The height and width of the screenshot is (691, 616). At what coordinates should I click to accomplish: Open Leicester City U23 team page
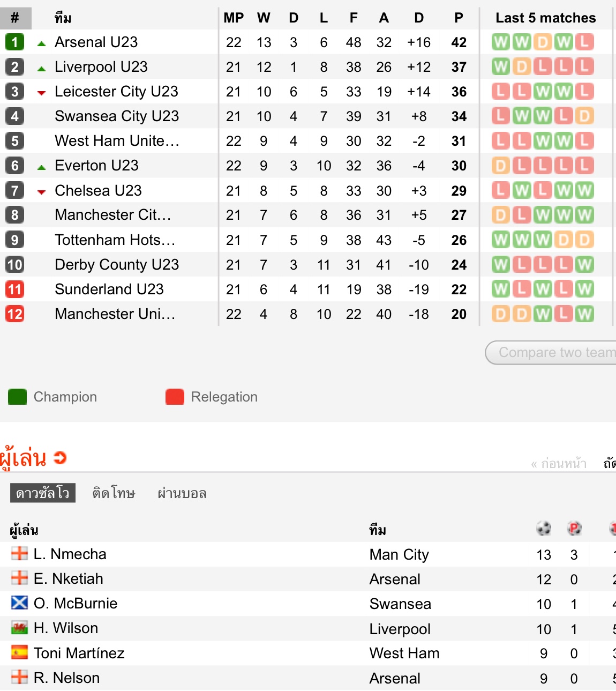(116, 91)
